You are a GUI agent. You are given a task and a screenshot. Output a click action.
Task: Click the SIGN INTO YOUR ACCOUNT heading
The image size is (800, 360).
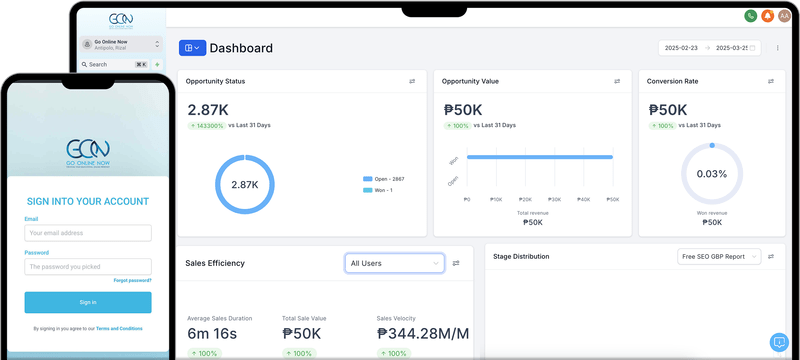pyautogui.click(x=88, y=201)
